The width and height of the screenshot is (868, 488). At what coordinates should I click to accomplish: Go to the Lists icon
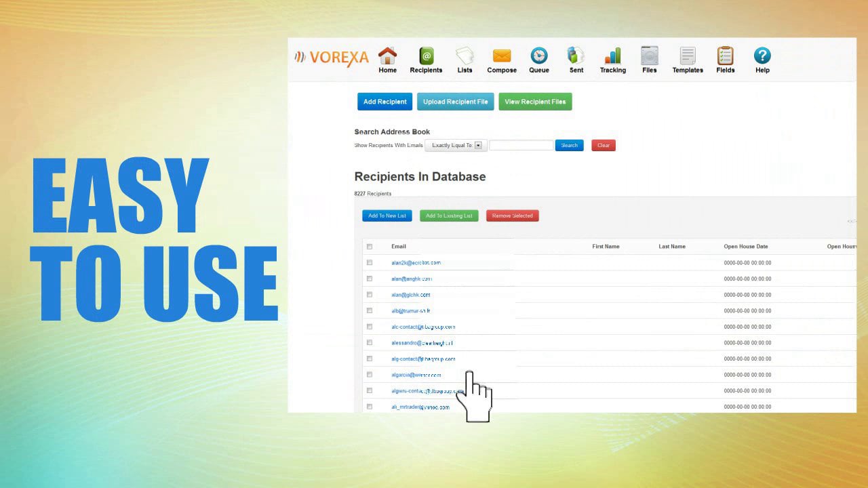click(465, 56)
